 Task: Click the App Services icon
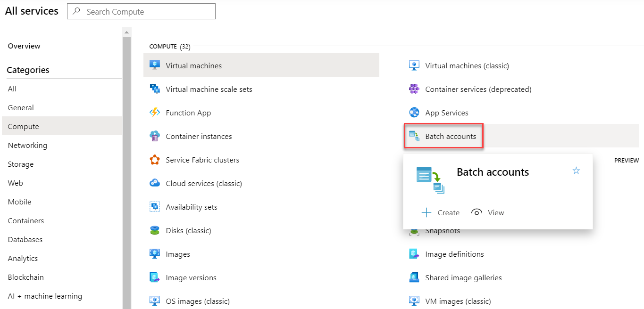pos(414,113)
